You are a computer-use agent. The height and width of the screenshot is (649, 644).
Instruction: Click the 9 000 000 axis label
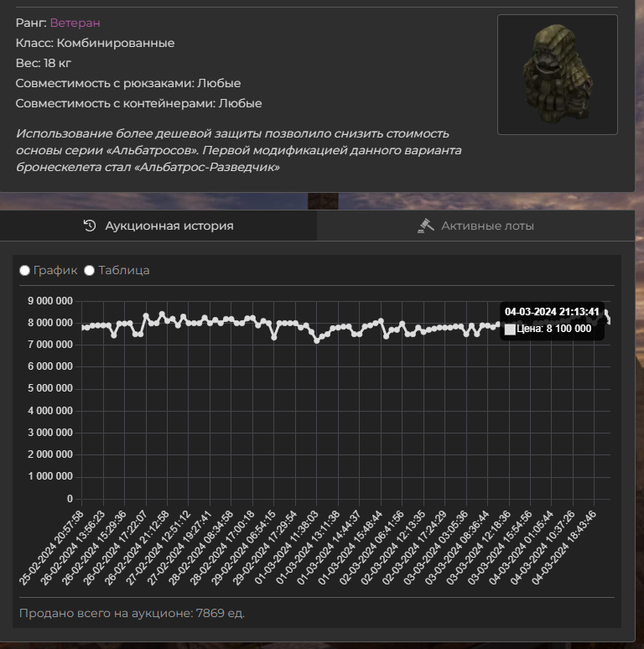click(50, 301)
